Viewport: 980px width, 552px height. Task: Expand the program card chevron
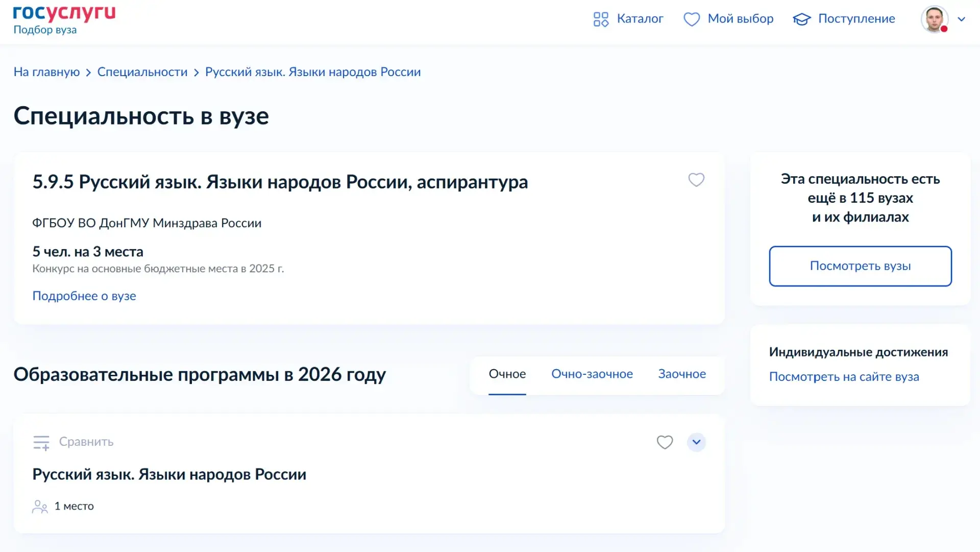(696, 442)
